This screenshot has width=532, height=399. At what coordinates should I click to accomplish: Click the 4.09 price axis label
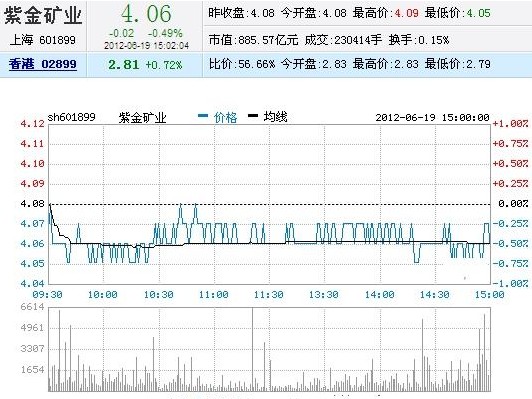33,184
